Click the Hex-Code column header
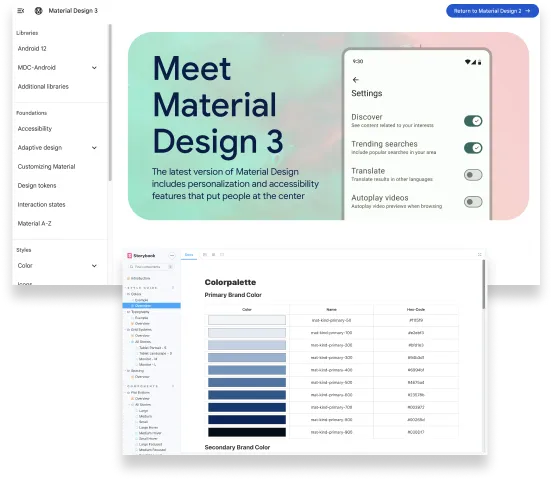Viewport: 553px width, 480px height. 416,310
